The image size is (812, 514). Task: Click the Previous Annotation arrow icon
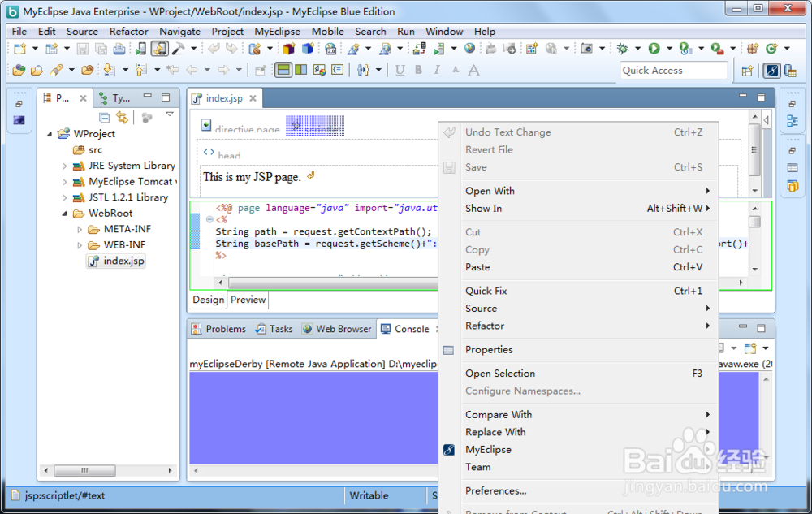140,70
